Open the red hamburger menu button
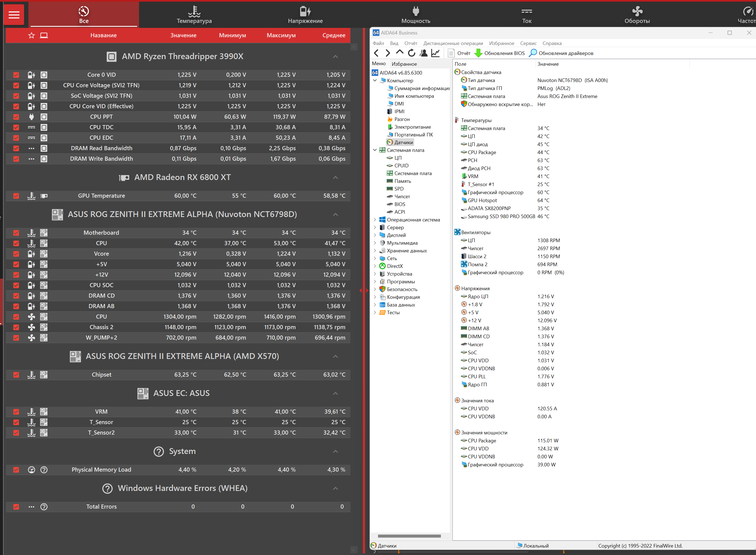This screenshot has height=555, width=756. pyautogui.click(x=14, y=15)
